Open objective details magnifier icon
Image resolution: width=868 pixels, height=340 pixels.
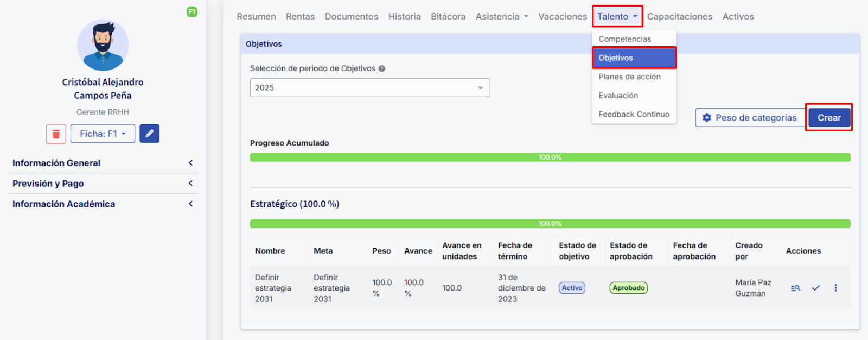tap(795, 288)
